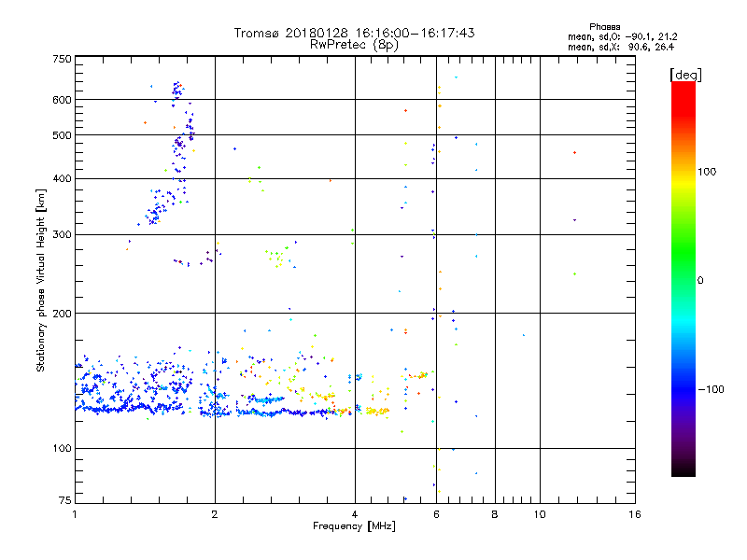Screen dimensions: 747x560
Task: Click the 'mean, sd,O: -90.1, 21.2' text
Action: coord(622,36)
